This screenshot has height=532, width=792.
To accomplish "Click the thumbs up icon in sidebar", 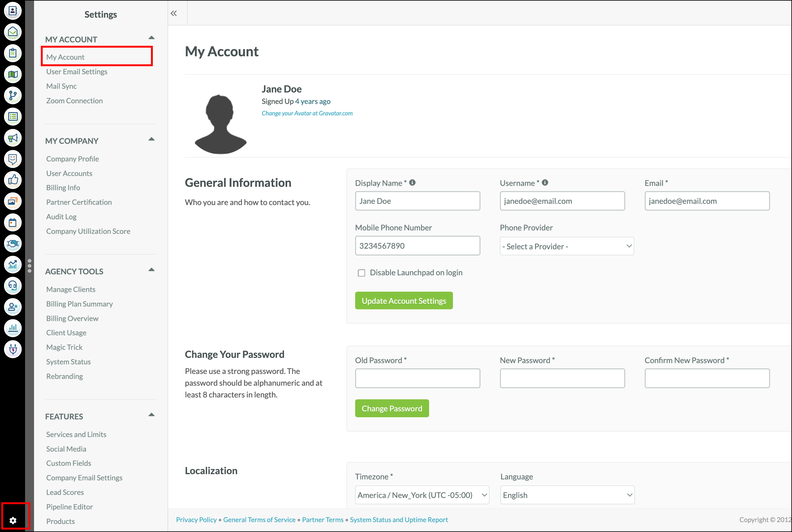I will (13, 180).
